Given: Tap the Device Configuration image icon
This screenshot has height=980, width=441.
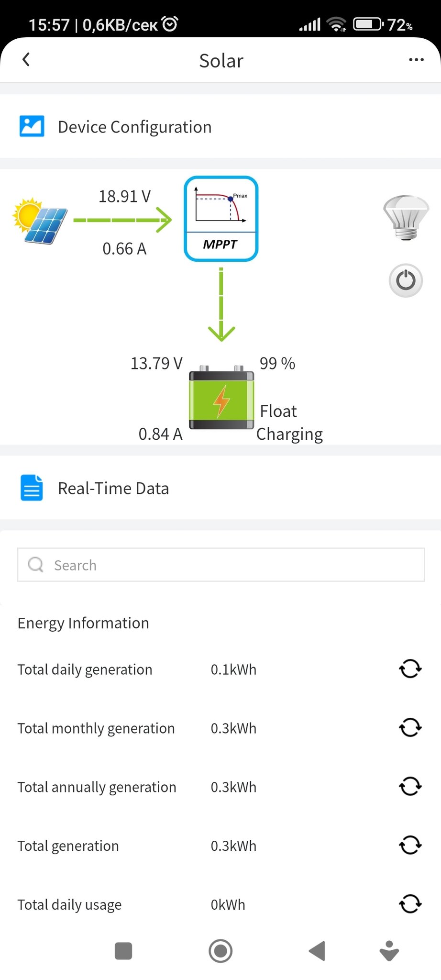Looking at the screenshot, I should [32, 126].
